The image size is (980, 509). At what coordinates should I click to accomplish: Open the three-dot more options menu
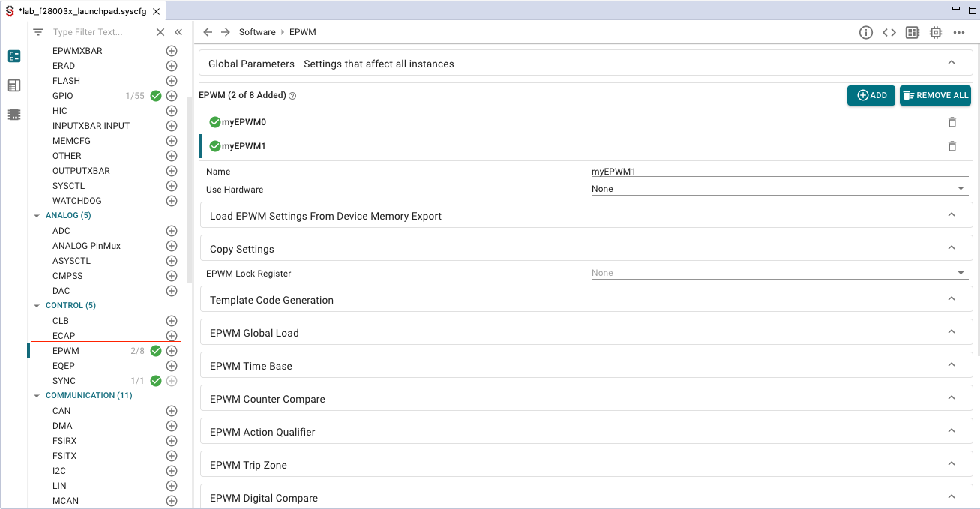coord(959,32)
